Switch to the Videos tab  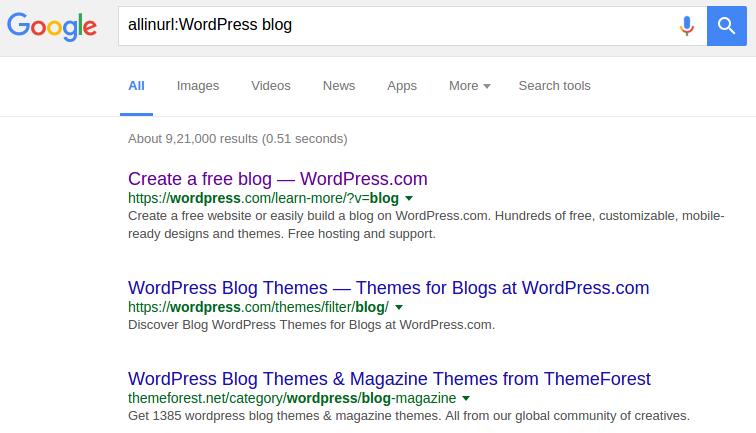coord(271,86)
